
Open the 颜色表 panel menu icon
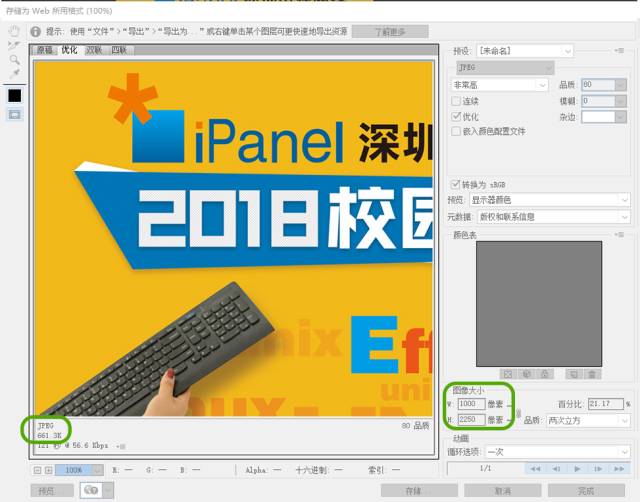coord(619,235)
